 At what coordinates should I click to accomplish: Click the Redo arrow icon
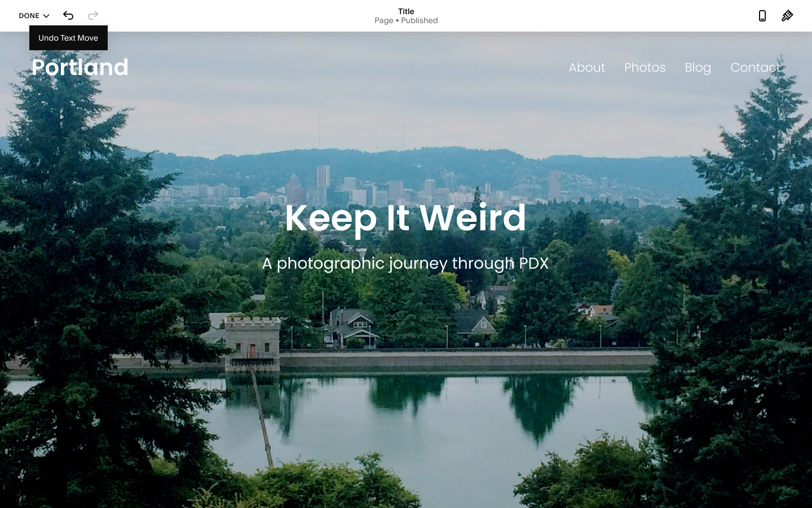93,16
